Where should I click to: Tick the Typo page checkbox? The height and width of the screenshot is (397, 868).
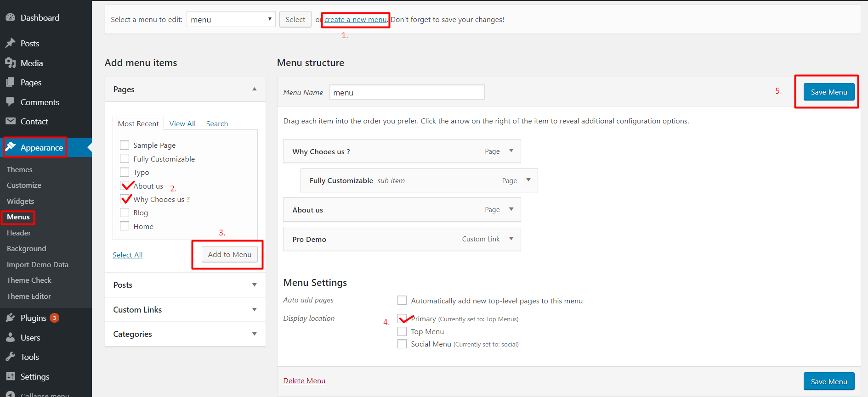125,172
